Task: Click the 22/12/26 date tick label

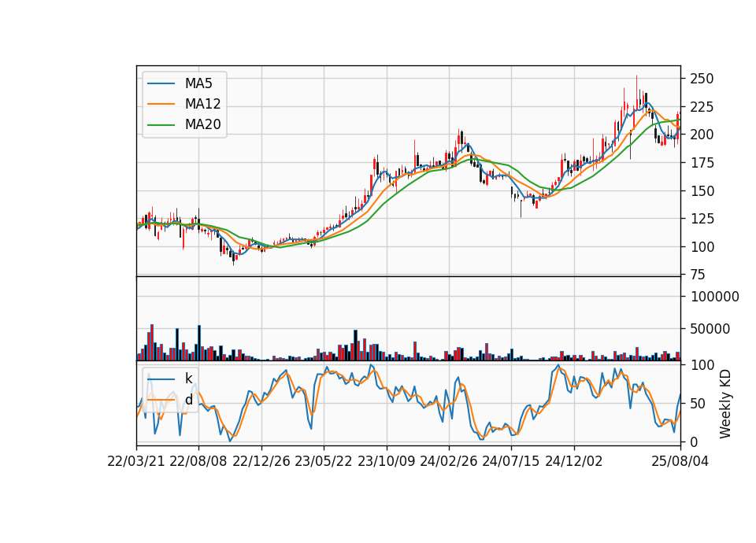Action: [x=261, y=461]
